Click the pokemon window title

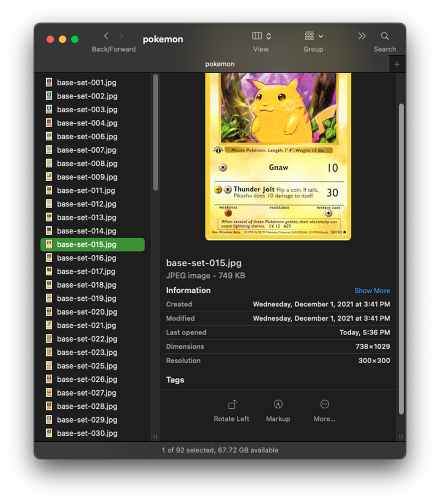tap(163, 39)
